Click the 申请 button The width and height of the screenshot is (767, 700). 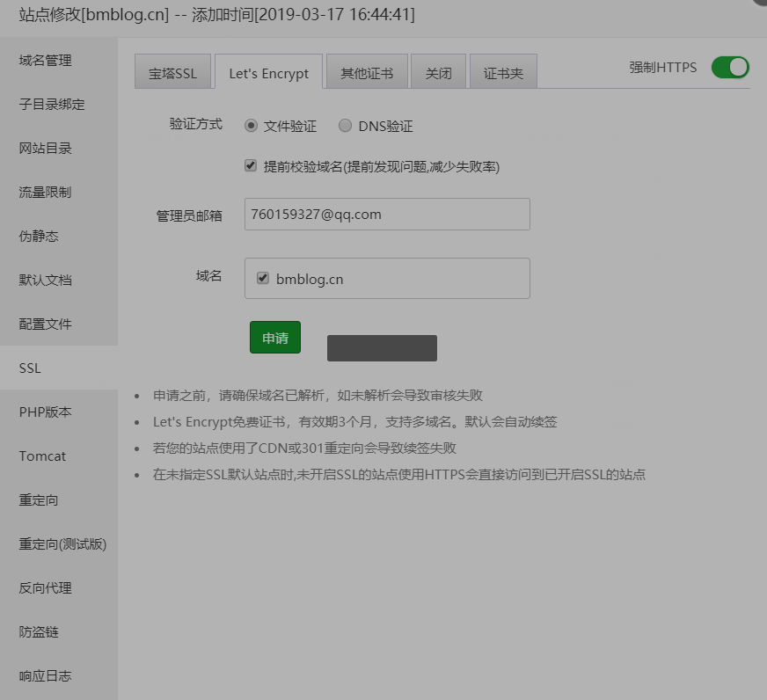274,337
